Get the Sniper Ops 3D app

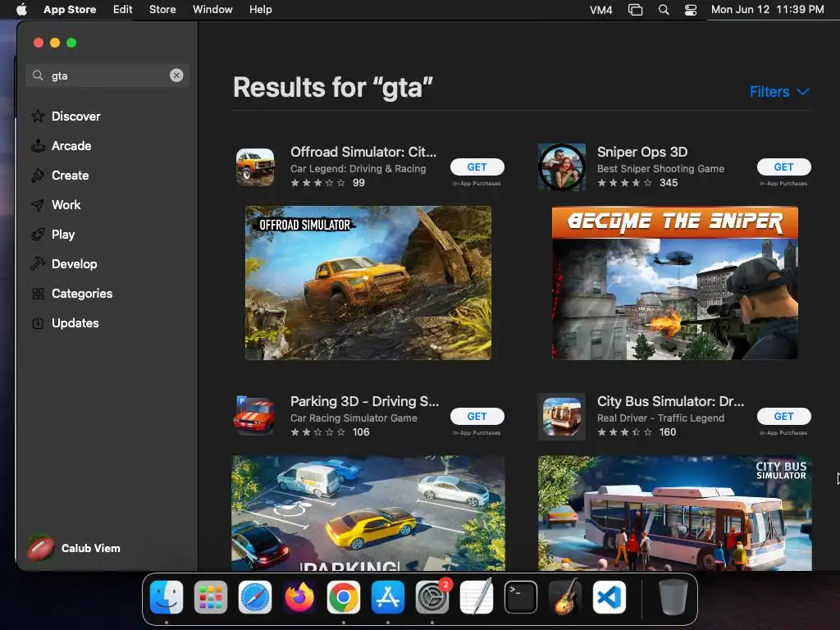tap(783, 167)
